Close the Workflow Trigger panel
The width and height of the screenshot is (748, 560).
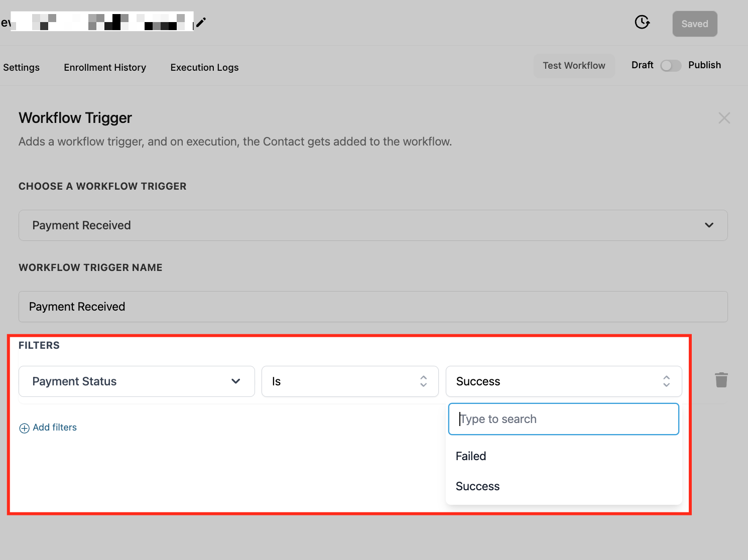[724, 118]
